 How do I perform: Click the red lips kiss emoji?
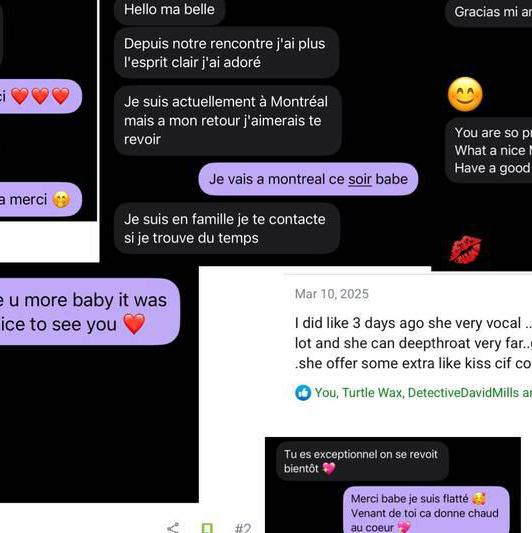tap(465, 250)
